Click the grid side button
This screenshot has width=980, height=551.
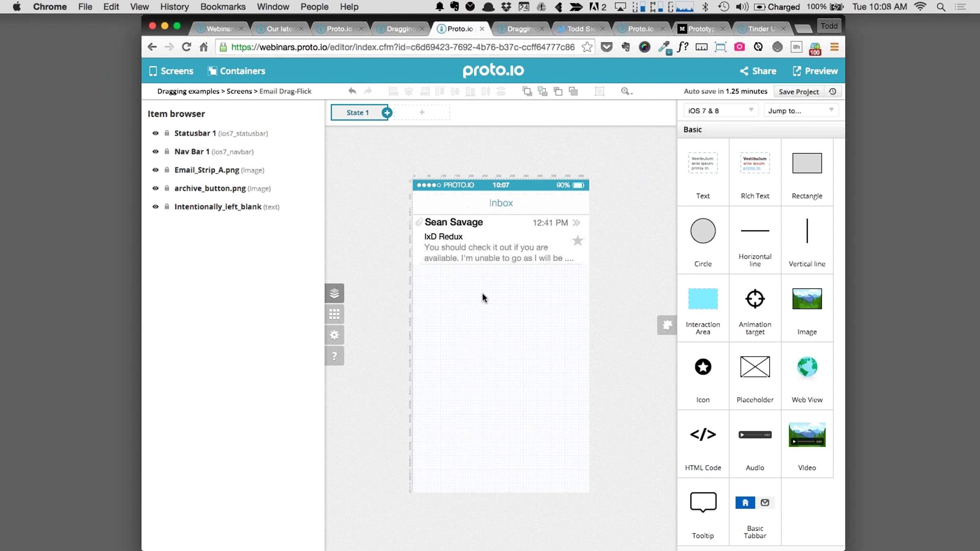[334, 314]
